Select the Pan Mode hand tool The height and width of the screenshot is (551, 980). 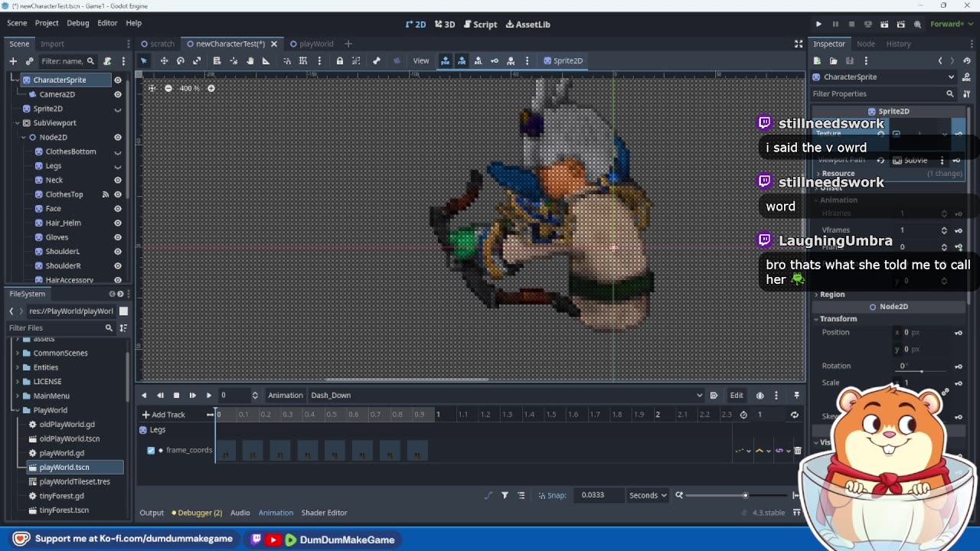pos(250,60)
